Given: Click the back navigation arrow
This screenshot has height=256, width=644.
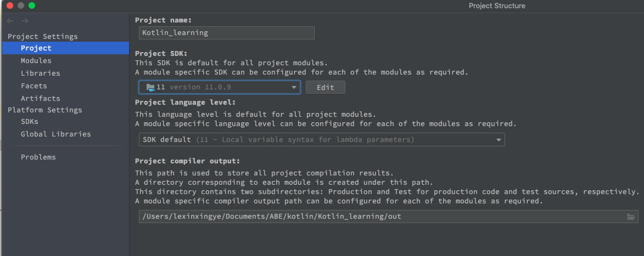Looking at the screenshot, I should point(10,21).
